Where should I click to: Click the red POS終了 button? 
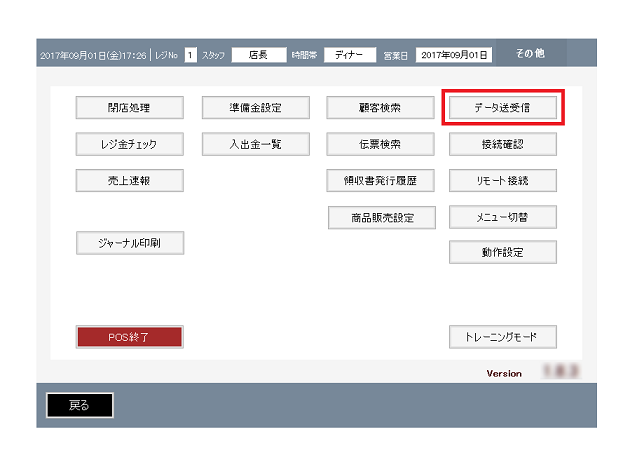pyautogui.click(x=129, y=337)
